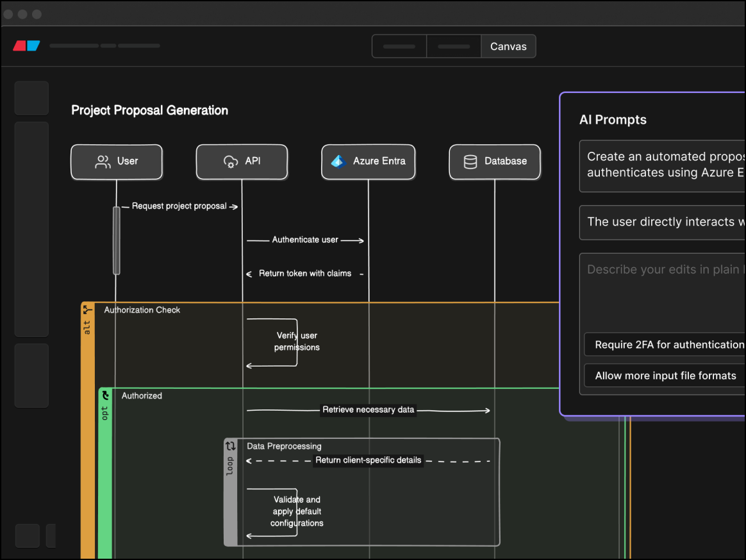Click the vertical 'loop' tag text
This screenshot has width=746, height=560.
tap(230, 466)
